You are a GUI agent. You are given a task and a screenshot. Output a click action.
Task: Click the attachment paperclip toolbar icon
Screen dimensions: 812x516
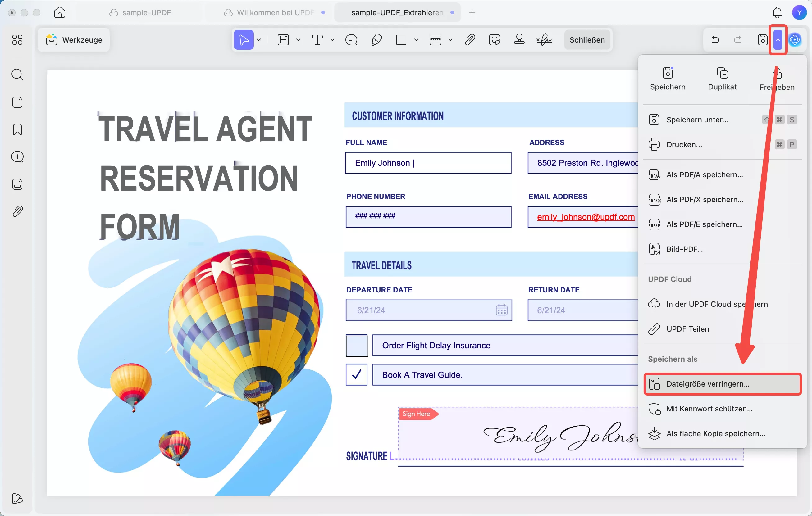tap(470, 40)
